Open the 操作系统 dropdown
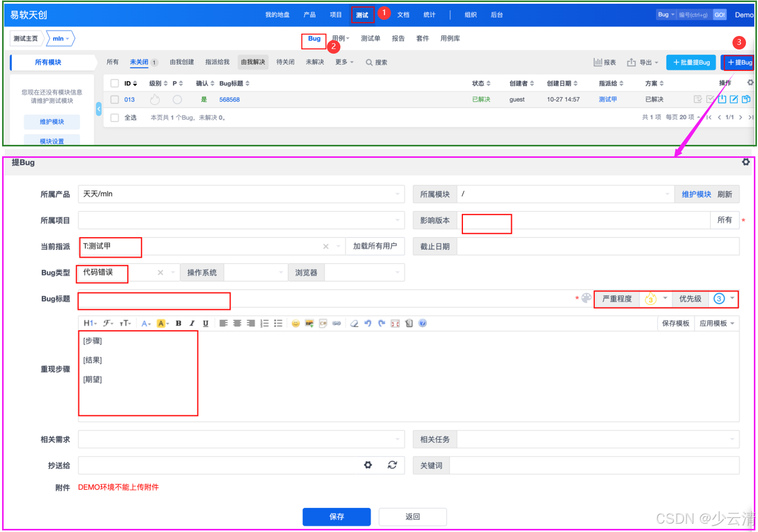 click(255, 273)
